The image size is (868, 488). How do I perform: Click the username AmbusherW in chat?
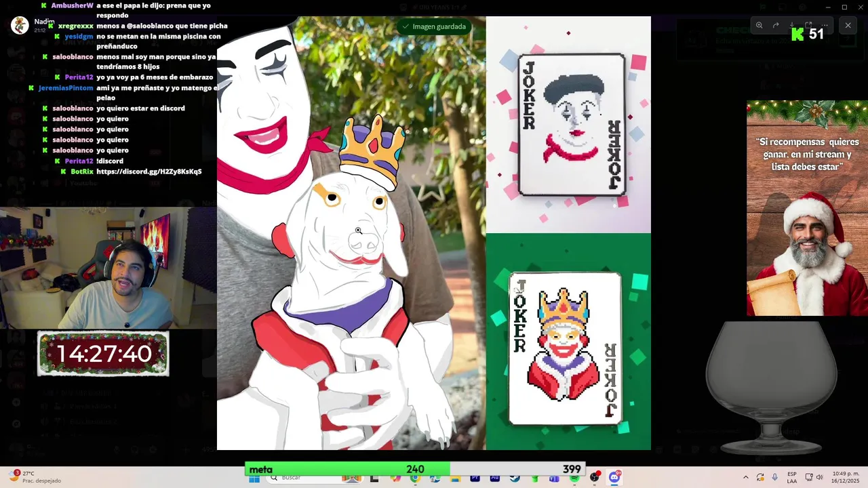[x=72, y=5]
